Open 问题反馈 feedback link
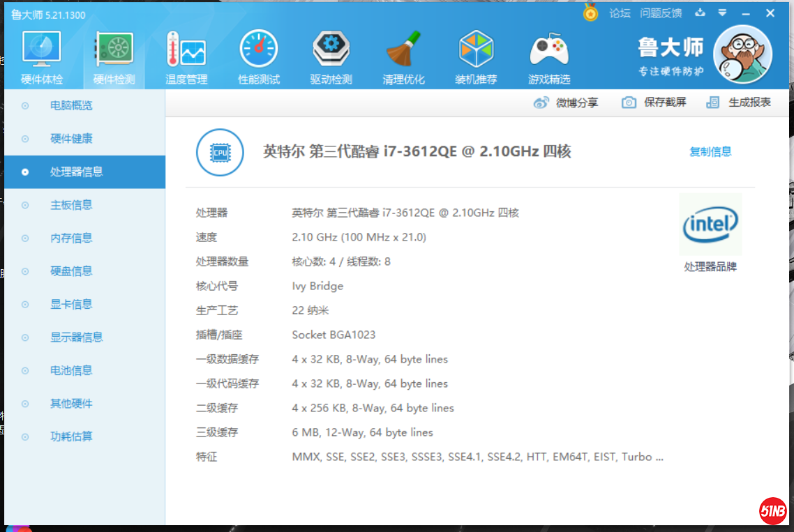Screen dimensions: 794x532 [x=661, y=13]
